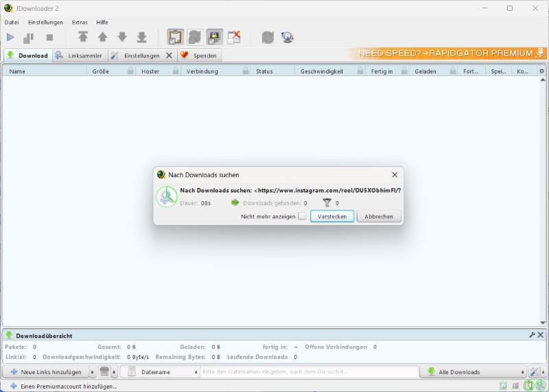Click the searching magnifier progress icon
Screen dimensions: 549x392
click(x=167, y=196)
